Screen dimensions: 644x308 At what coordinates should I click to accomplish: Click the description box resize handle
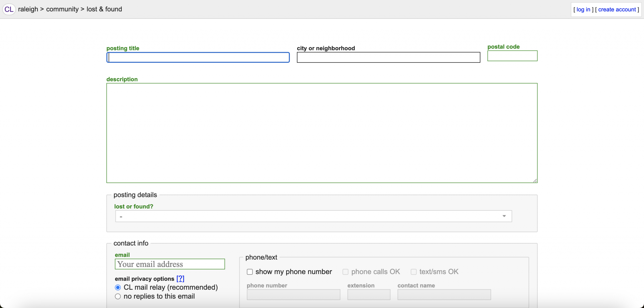pos(535,181)
